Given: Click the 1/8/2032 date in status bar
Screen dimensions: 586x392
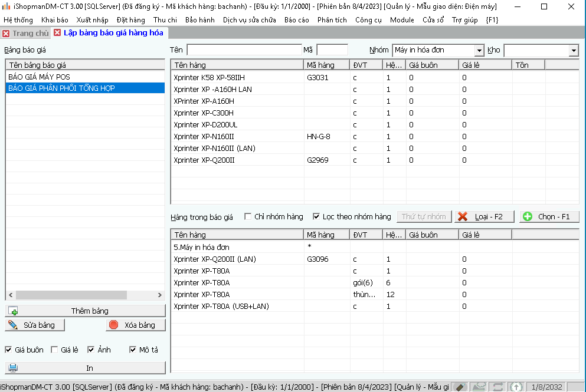Looking at the screenshot, I should (x=547, y=387).
